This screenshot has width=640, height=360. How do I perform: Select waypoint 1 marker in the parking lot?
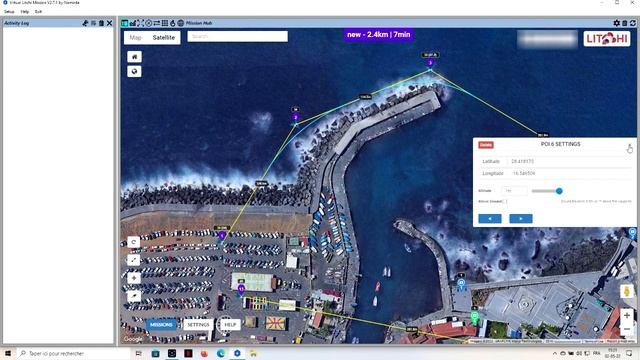click(x=222, y=236)
